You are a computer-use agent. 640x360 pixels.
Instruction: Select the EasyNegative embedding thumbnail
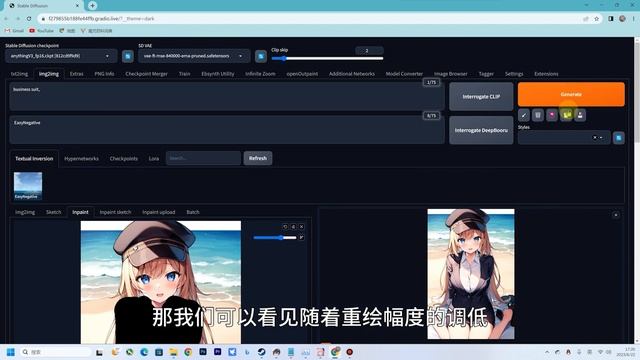28,186
